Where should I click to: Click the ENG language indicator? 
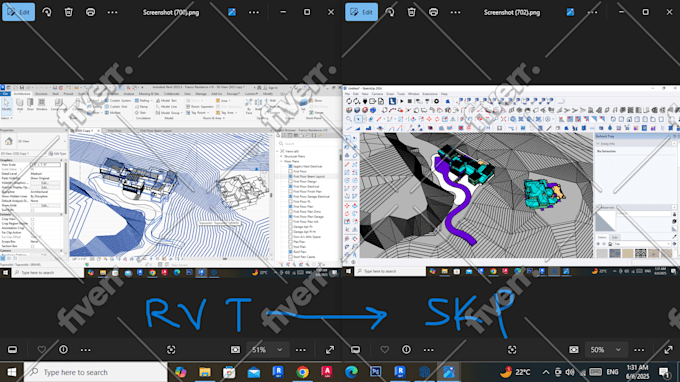coord(612,372)
